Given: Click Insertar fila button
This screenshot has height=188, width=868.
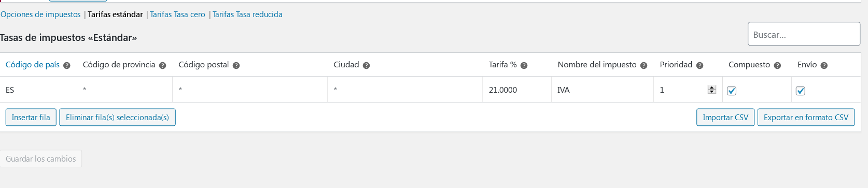Looking at the screenshot, I should [x=31, y=118].
